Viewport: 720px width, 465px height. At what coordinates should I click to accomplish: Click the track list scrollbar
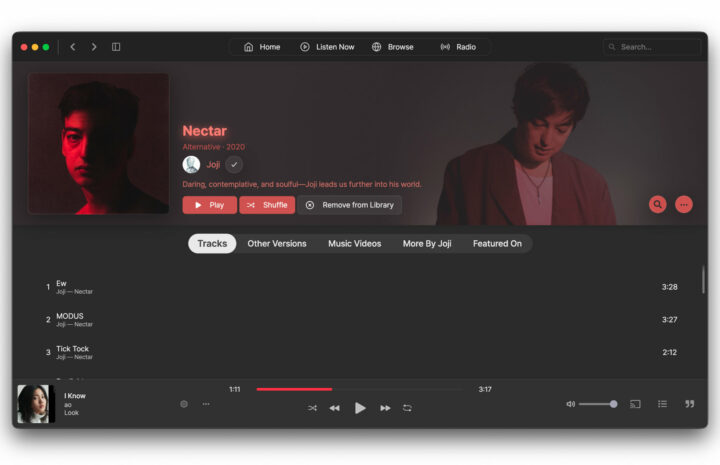(x=703, y=280)
